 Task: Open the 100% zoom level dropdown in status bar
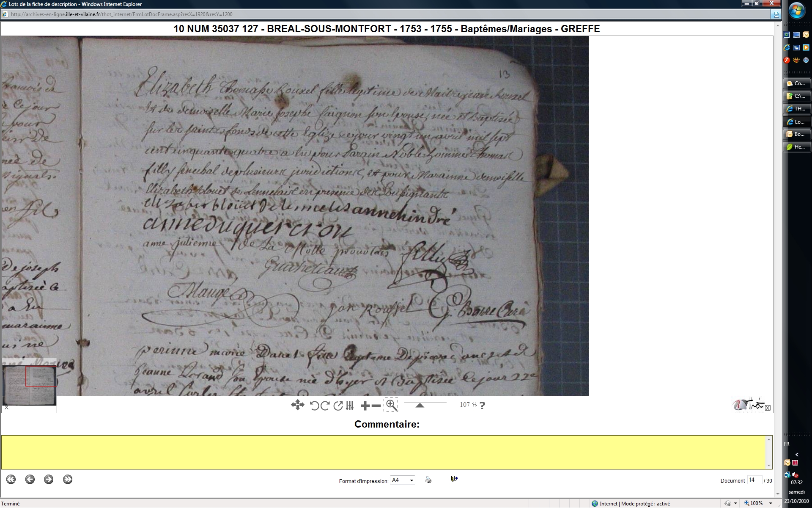[x=771, y=503]
